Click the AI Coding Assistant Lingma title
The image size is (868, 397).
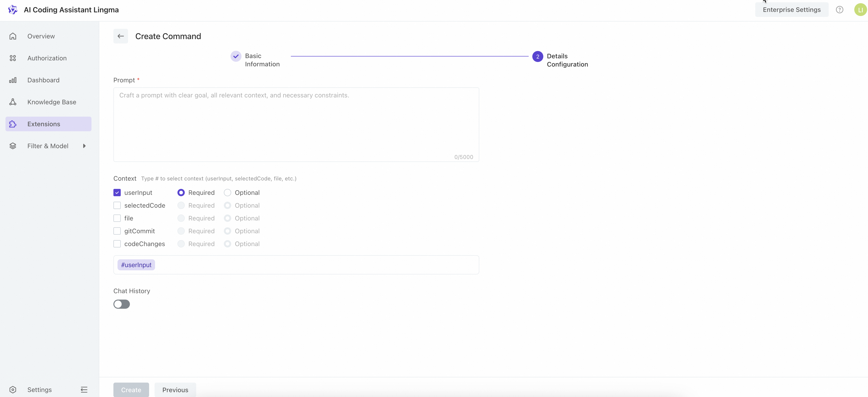[71, 10]
